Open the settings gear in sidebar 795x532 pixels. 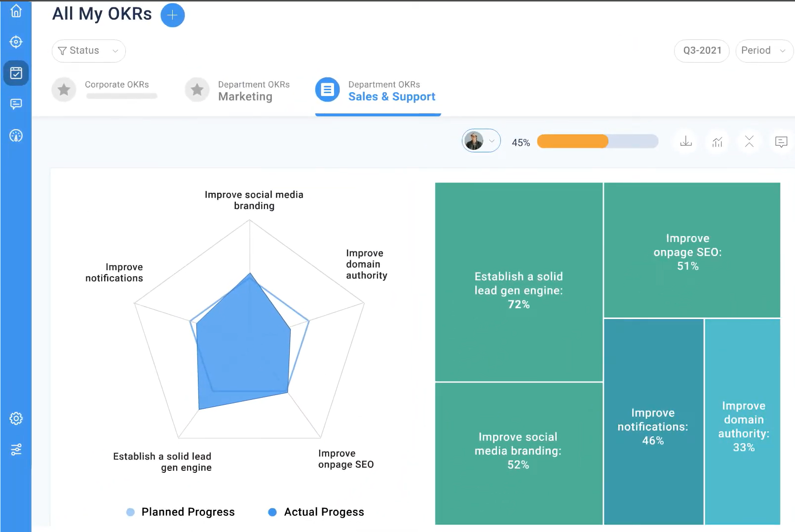click(x=16, y=419)
